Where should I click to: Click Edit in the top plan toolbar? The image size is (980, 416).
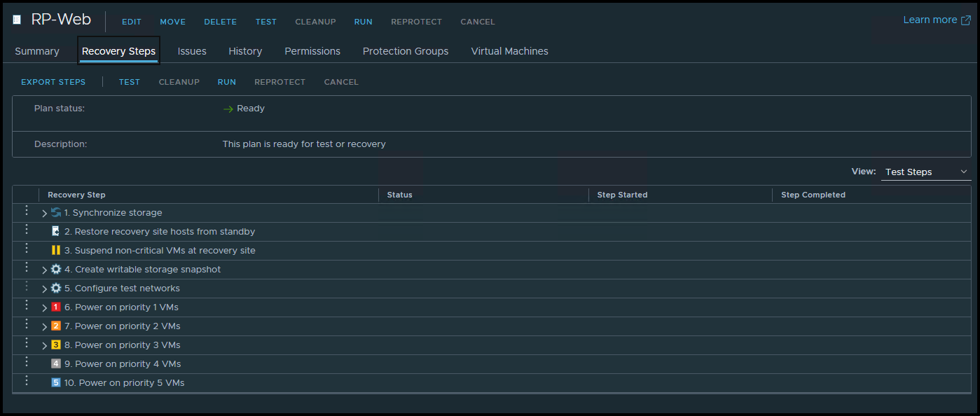tap(132, 22)
